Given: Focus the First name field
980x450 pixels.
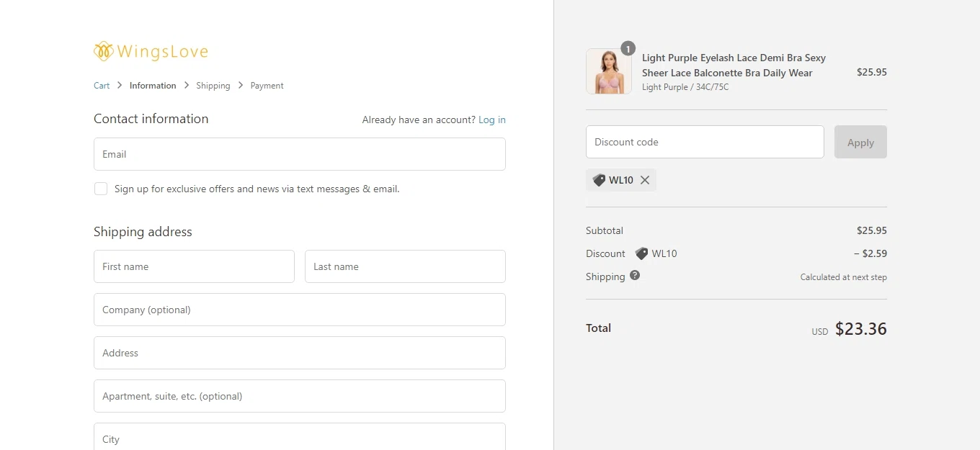Looking at the screenshot, I should 194,266.
